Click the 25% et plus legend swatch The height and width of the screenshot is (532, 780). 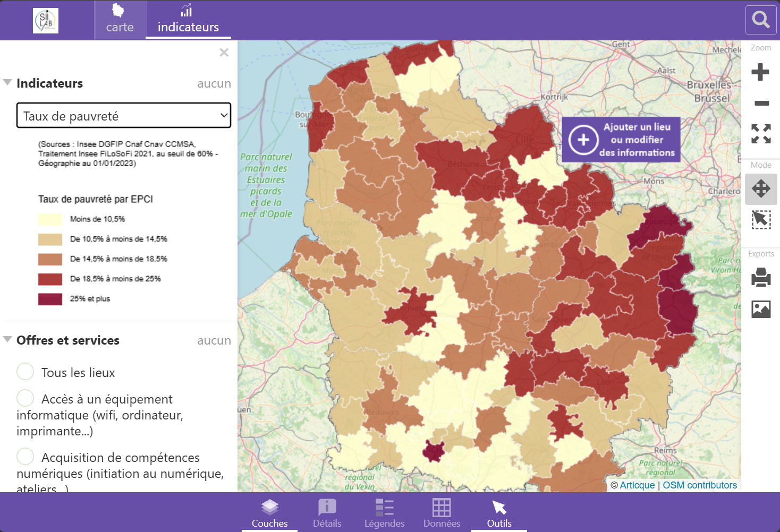(x=50, y=299)
